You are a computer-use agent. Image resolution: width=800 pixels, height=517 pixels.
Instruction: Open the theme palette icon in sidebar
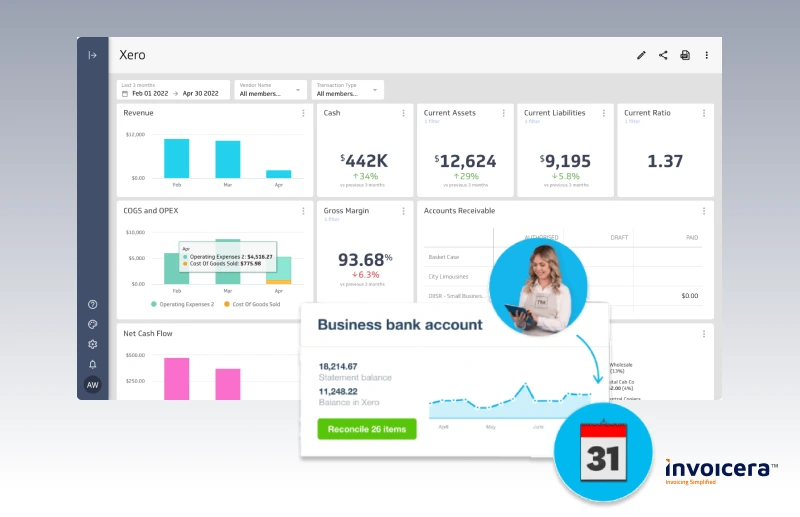coord(92,325)
